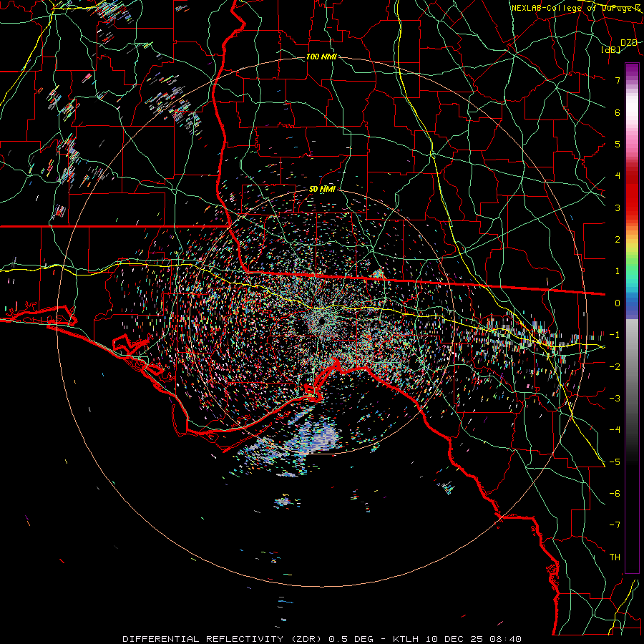The width and height of the screenshot is (644, 644).
Task: Click the 'KTLH' radar site identifier
Action: pos(405,639)
